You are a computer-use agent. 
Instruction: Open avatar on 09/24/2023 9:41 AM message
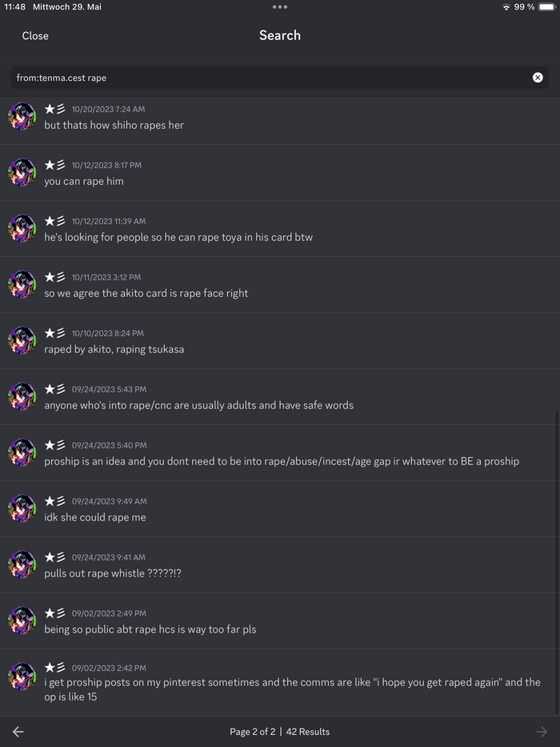pos(22,565)
